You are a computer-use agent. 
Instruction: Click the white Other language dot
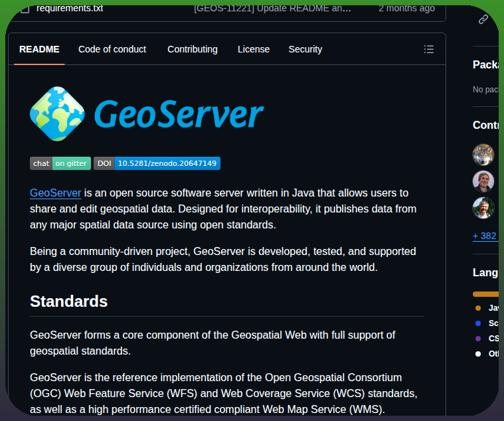coord(478,354)
